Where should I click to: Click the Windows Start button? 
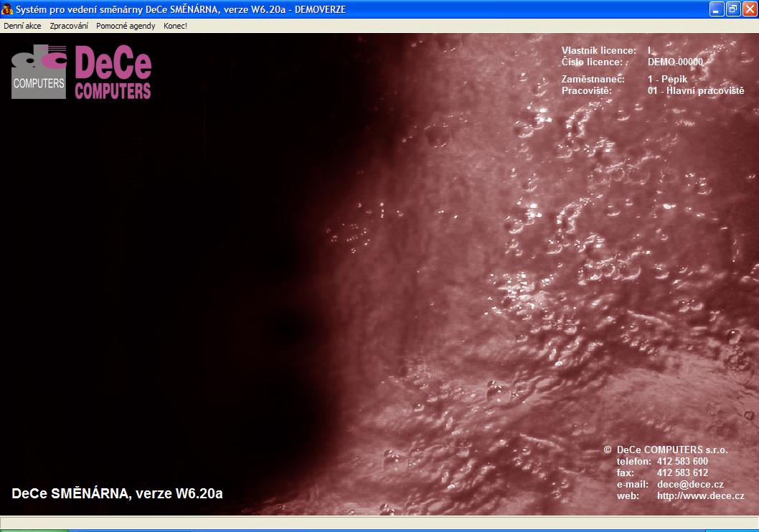34,531
